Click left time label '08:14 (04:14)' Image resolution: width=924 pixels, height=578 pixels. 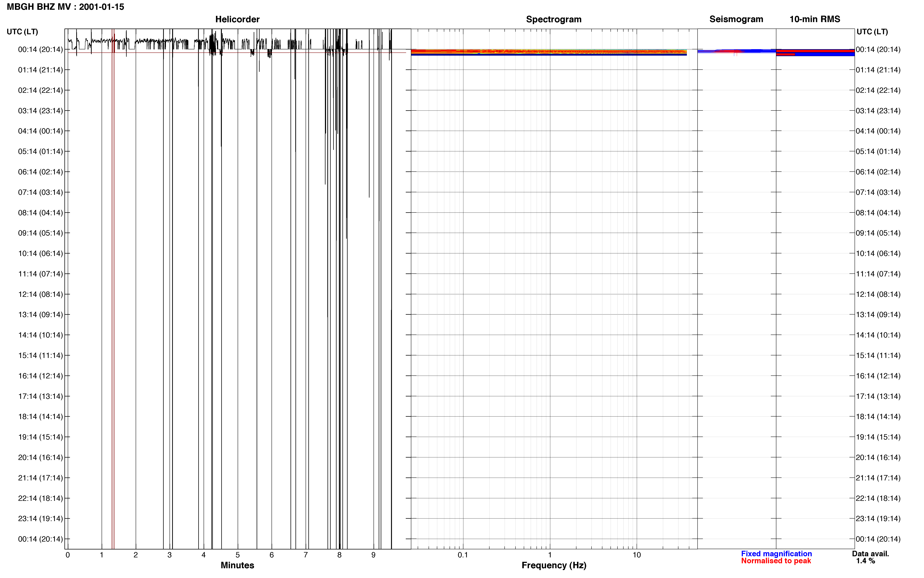tap(41, 212)
